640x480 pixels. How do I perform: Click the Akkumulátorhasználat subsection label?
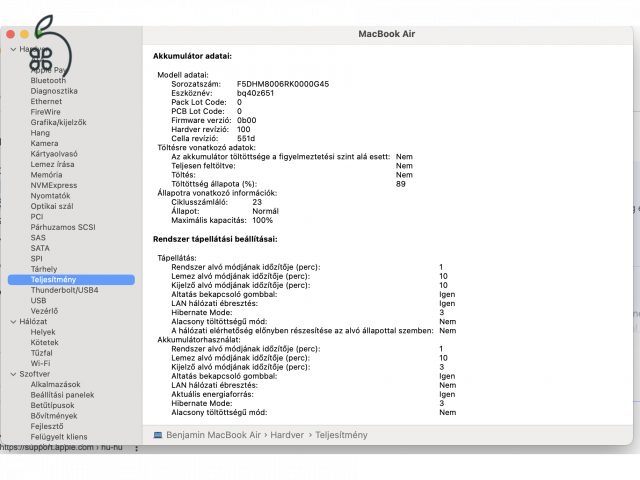pos(199,340)
